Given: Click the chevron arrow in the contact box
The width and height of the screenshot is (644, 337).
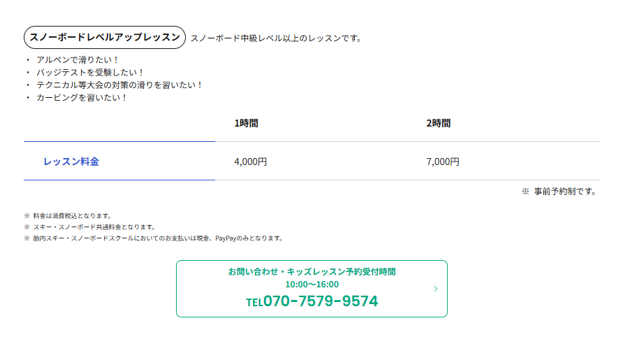Looking at the screenshot, I should tap(435, 289).
